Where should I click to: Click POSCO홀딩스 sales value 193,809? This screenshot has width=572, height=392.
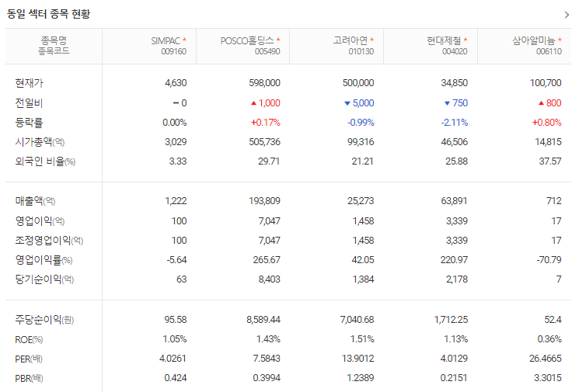[x=264, y=201]
